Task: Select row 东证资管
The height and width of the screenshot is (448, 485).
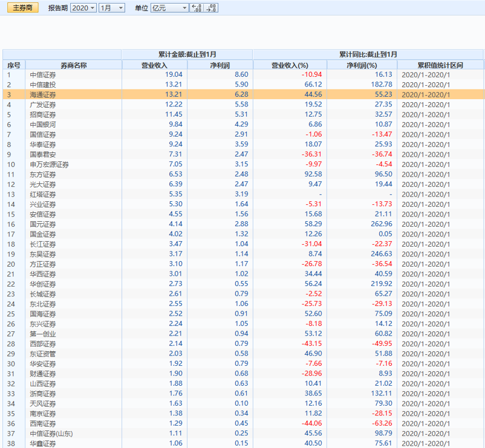Action: click(x=243, y=354)
